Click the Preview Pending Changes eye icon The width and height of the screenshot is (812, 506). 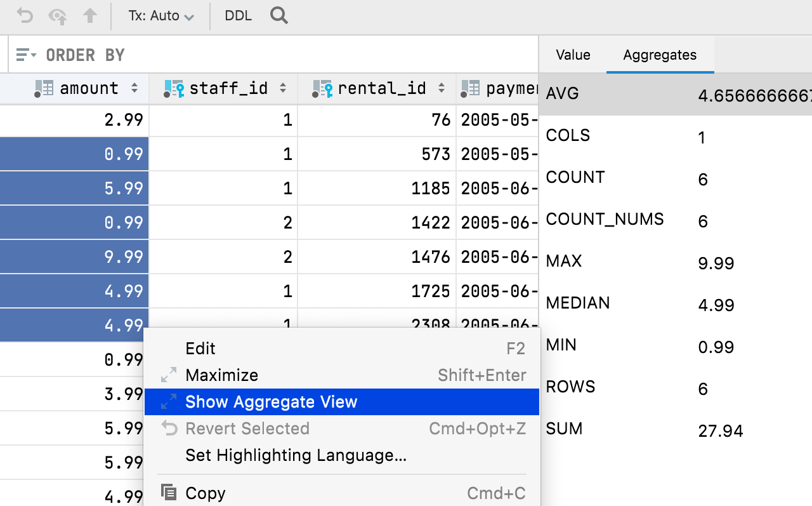(x=58, y=16)
